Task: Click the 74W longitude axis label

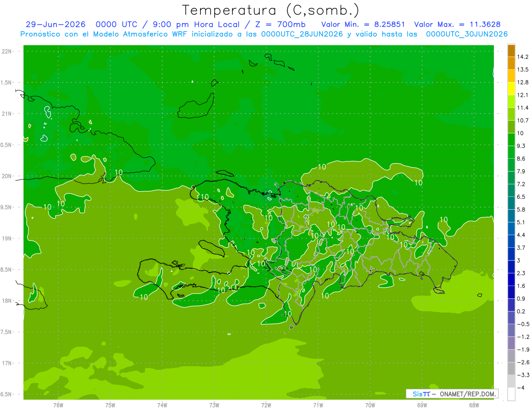Action: click(x=162, y=405)
